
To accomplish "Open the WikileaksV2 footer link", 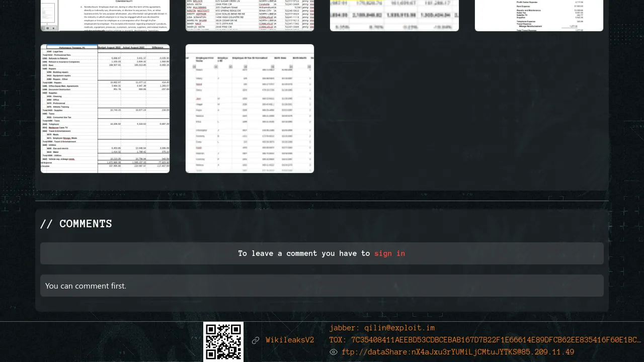I will [x=290, y=340].
